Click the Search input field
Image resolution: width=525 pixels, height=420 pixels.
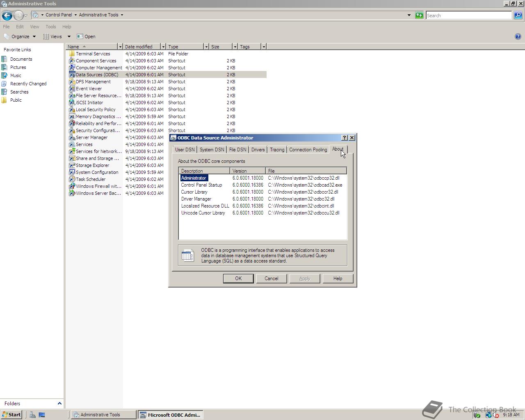click(x=468, y=15)
